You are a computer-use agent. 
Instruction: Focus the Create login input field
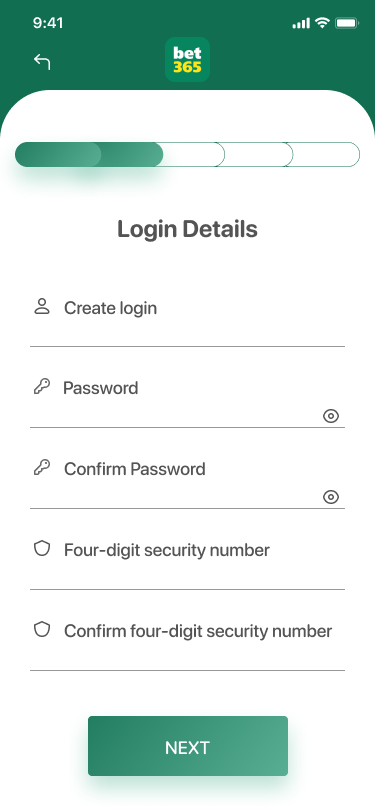188,319
